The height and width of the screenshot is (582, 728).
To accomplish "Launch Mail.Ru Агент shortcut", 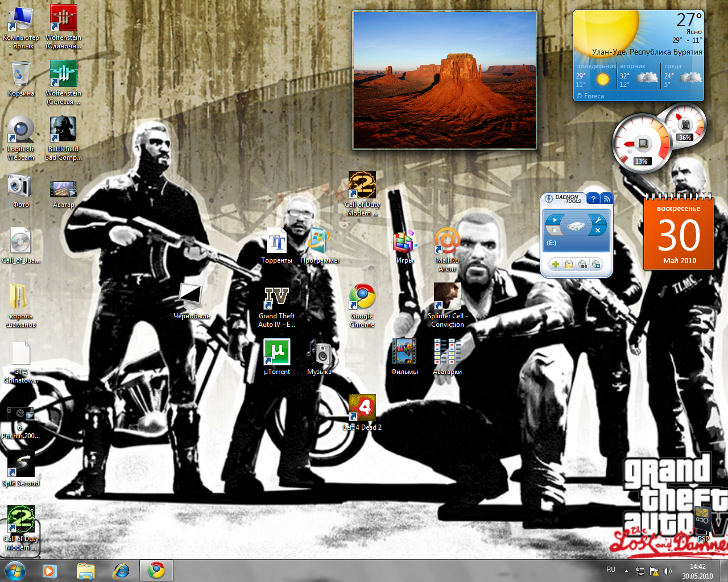I will click(x=448, y=250).
